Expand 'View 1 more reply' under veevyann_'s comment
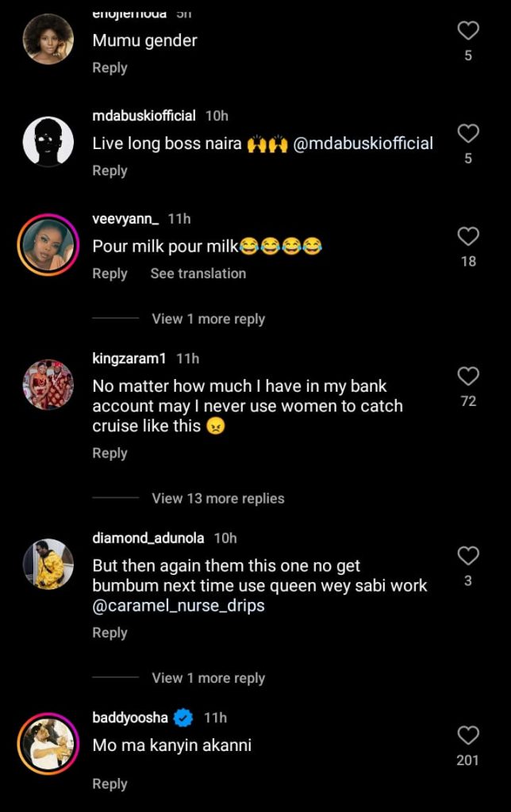511x812 pixels. point(208,319)
